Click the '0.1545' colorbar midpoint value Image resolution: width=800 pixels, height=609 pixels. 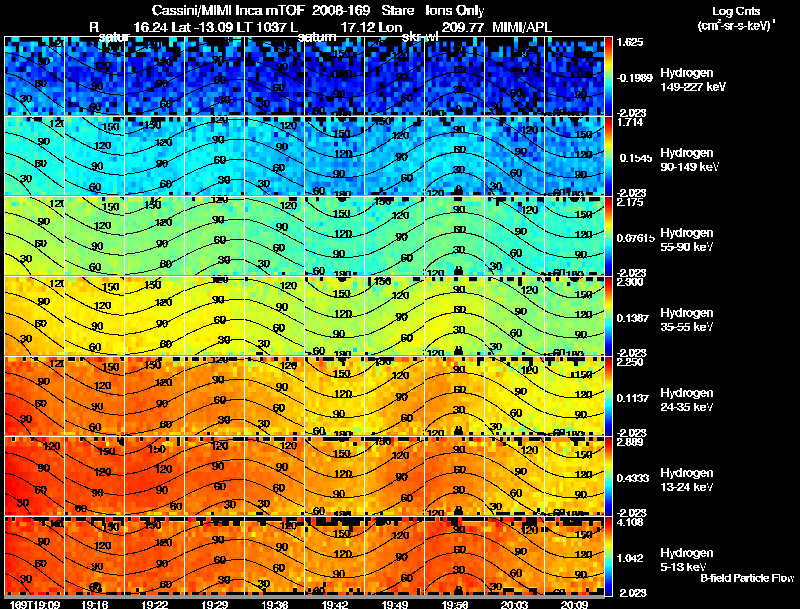pyautogui.click(x=634, y=158)
